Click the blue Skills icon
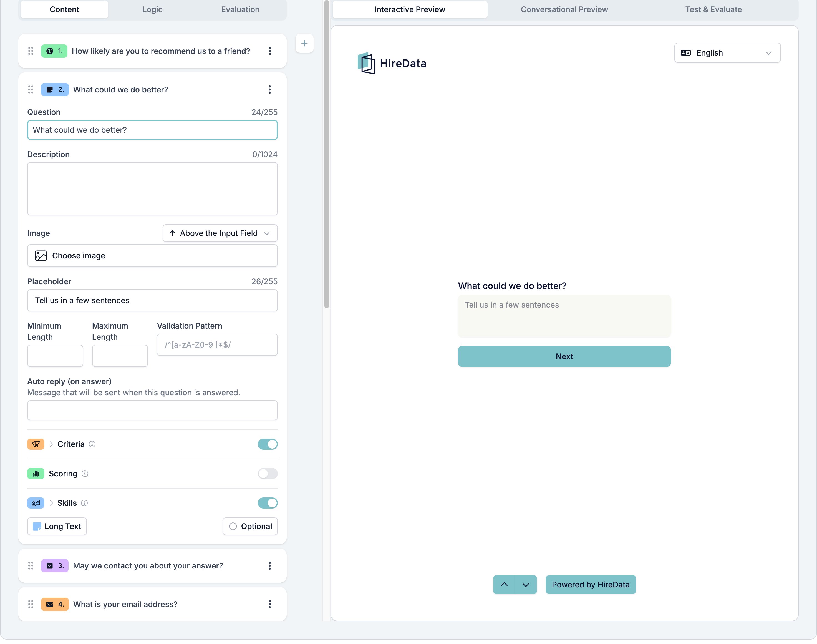Screen dimensions: 817x644 (36, 503)
